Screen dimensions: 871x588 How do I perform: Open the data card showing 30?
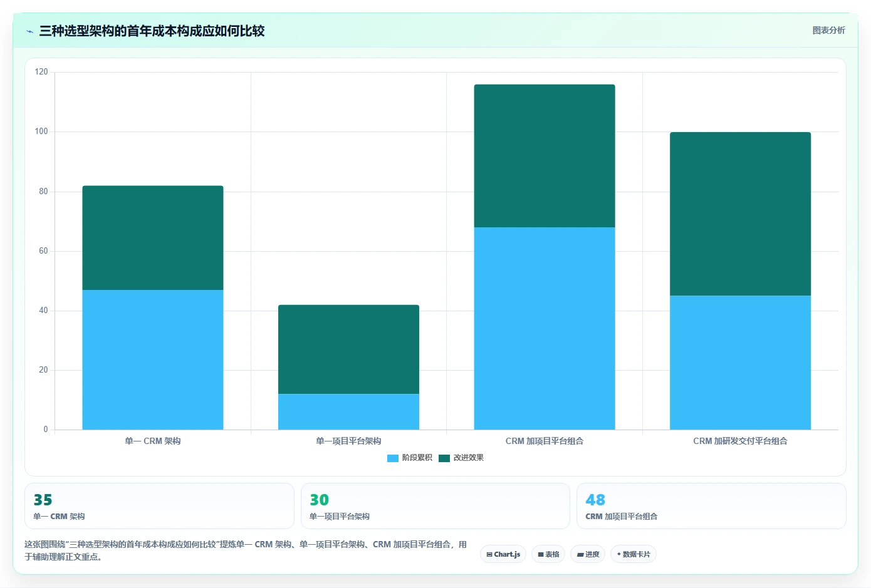435,506
